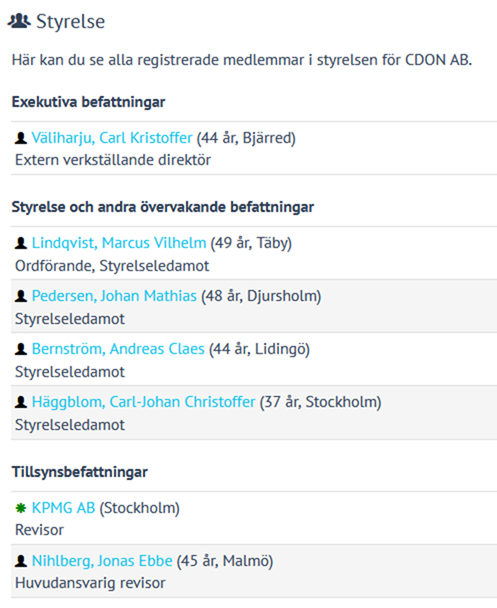Open Lindqvist, Marcus Vilhelm profile link

[x=119, y=243]
